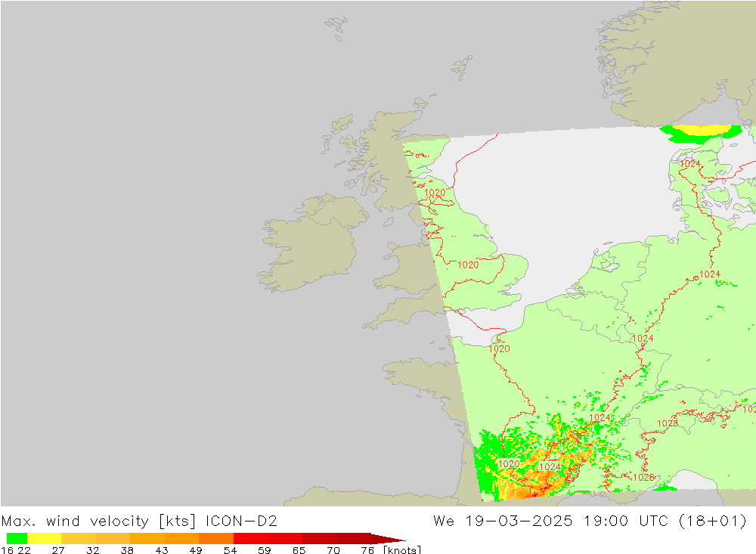Image resolution: width=756 pixels, height=554 pixels.
Task: Click the legend value '70'
Action: click(x=333, y=550)
